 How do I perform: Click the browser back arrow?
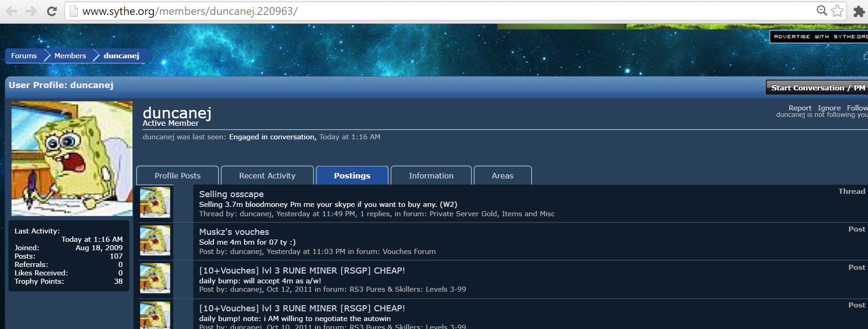click(12, 11)
